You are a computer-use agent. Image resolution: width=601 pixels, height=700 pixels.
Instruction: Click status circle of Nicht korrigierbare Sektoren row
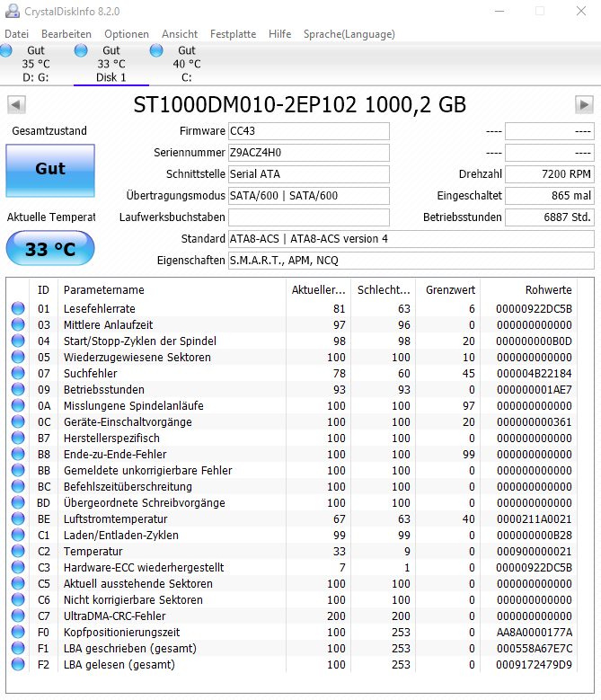(18, 599)
